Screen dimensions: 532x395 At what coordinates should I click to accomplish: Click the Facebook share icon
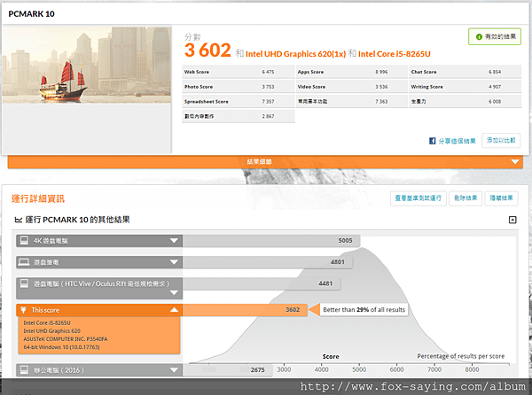click(432, 141)
